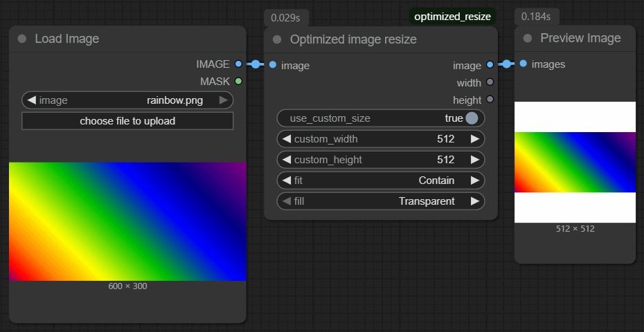Viewport: 644px width, 332px height.
Task: Click the Load Image IMAGE output socket
Action: point(238,64)
